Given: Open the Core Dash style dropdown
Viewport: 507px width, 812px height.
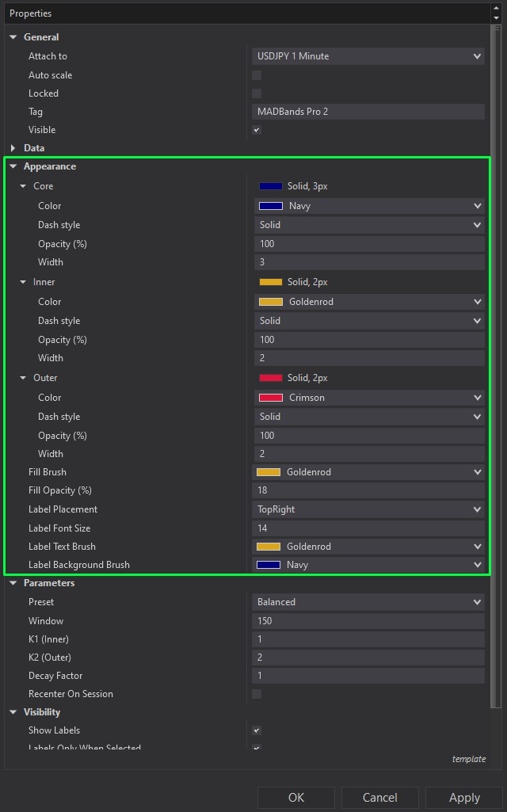Looking at the screenshot, I should (368, 224).
